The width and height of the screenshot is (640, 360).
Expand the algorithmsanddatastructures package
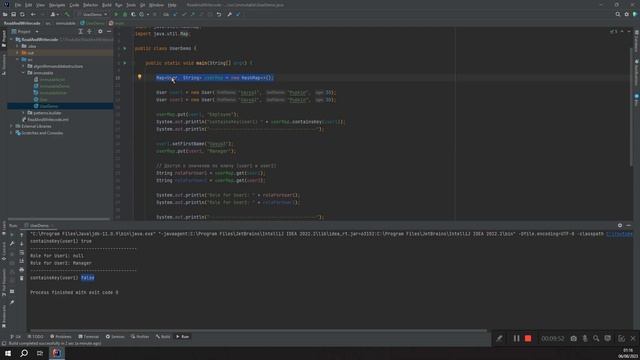24,66
